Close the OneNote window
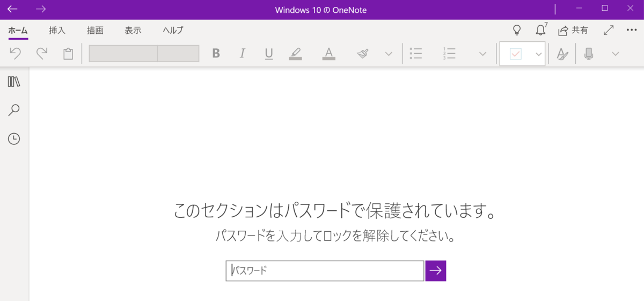644x301 pixels. pyautogui.click(x=630, y=8)
